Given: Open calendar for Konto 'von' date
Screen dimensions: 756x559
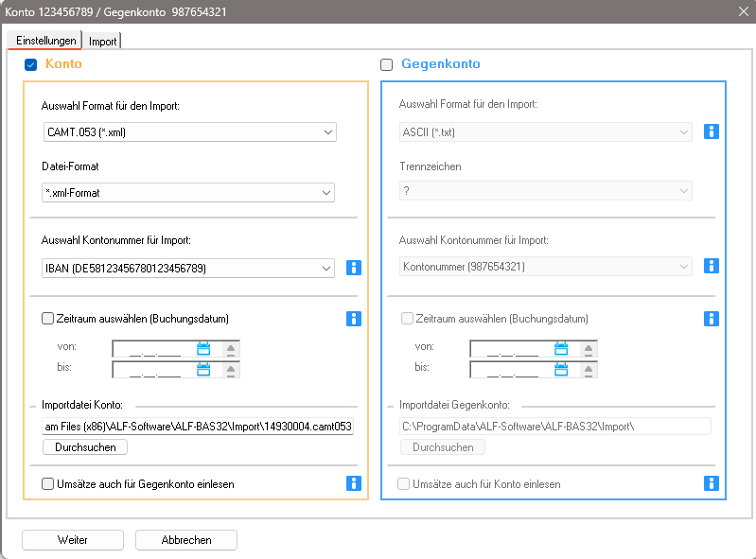Looking at the screenshot, I should [203, 348].
